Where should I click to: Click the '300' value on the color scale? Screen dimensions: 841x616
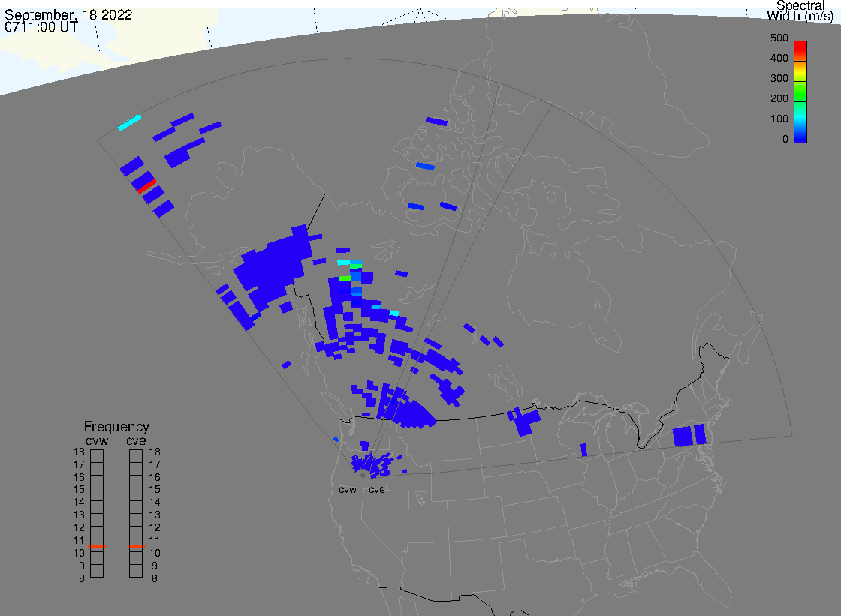(x=779, y=78)
